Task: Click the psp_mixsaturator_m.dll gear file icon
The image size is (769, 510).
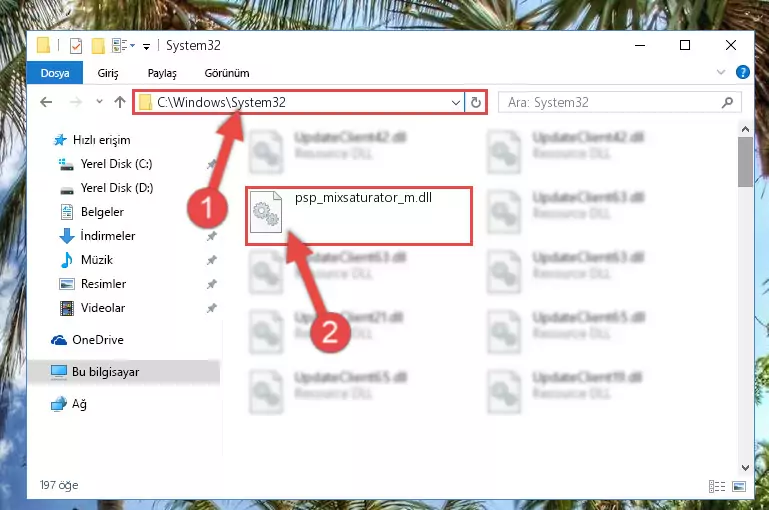Action: (x=266, y=212)
